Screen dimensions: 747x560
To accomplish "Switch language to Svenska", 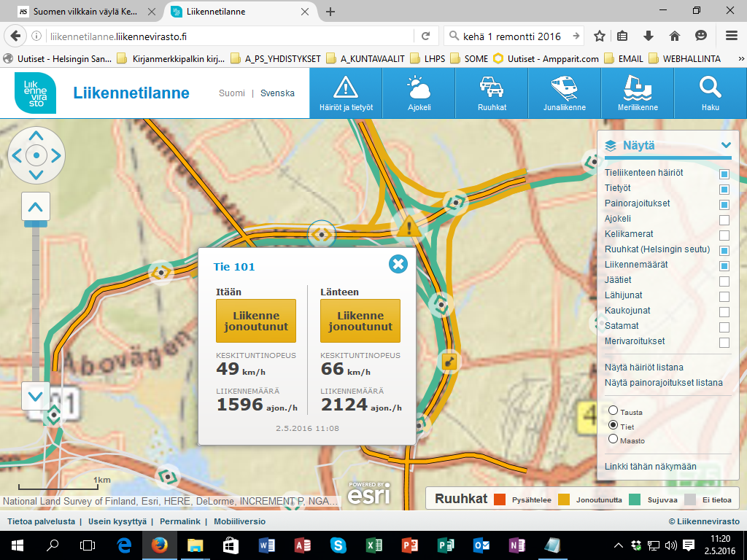I will click(x=277, y=93).
